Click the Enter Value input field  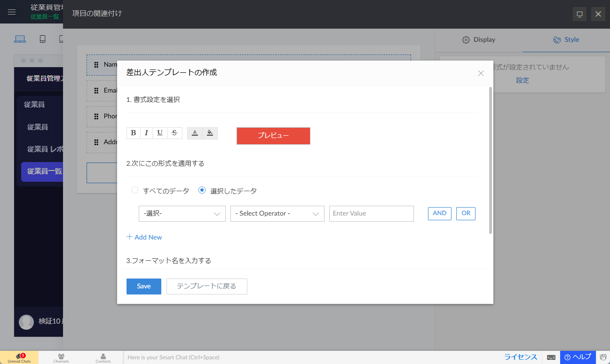[x=371, y=213]
